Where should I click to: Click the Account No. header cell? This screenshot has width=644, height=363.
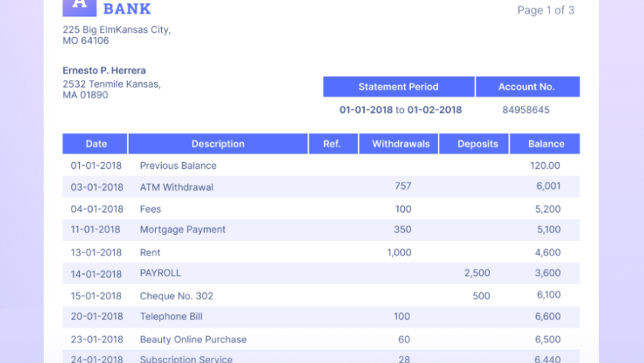click(527, 87)
